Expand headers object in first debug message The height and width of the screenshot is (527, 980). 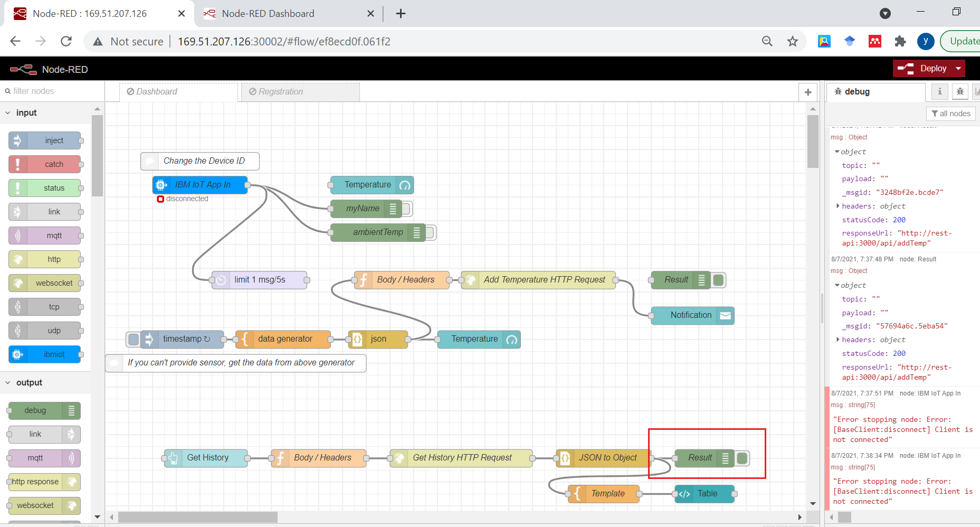(x=838, y=206)
